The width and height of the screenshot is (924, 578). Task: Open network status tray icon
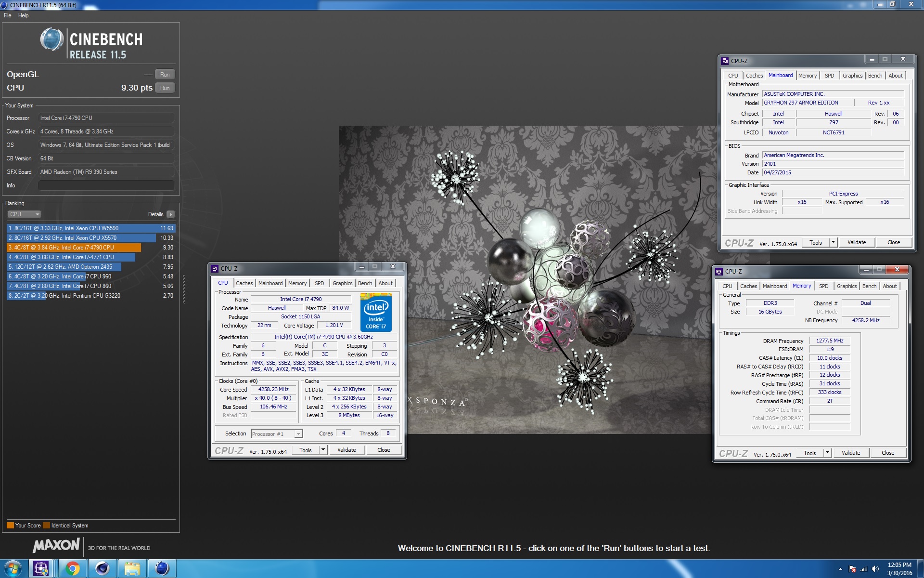864,569
